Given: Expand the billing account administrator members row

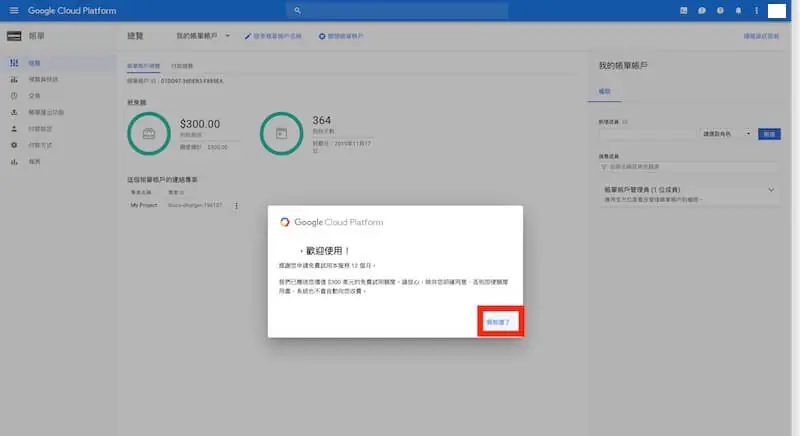Looking at the screenshot, I should coord(689,194).
